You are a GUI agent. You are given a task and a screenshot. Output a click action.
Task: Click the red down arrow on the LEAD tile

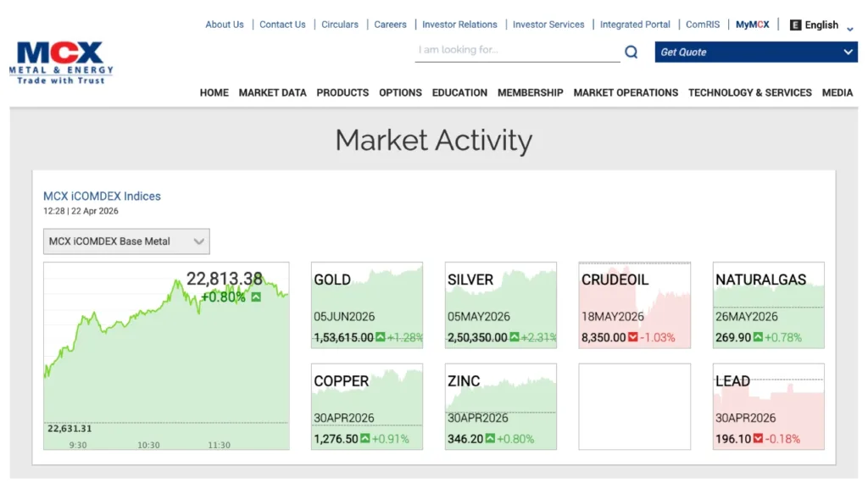[x=758, y=440]
